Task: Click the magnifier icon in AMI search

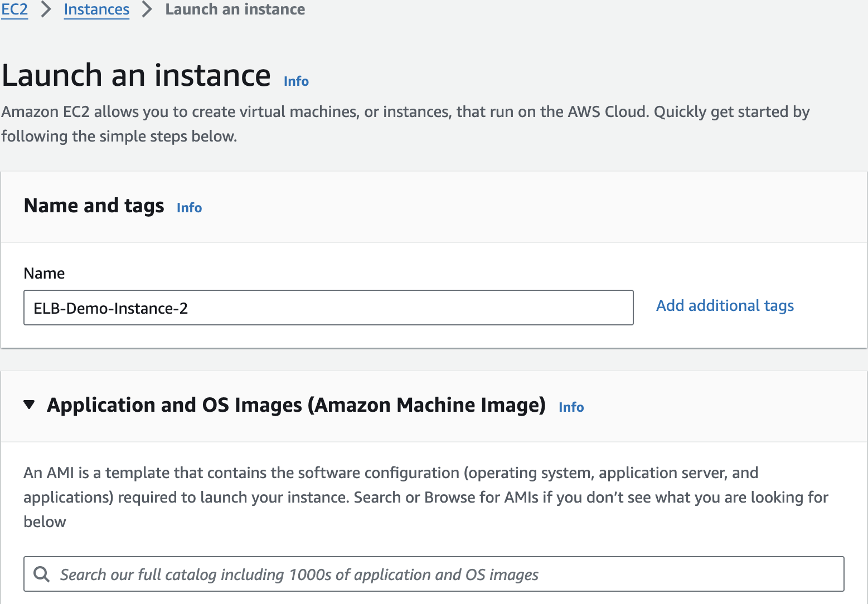Action: [42, 574]
